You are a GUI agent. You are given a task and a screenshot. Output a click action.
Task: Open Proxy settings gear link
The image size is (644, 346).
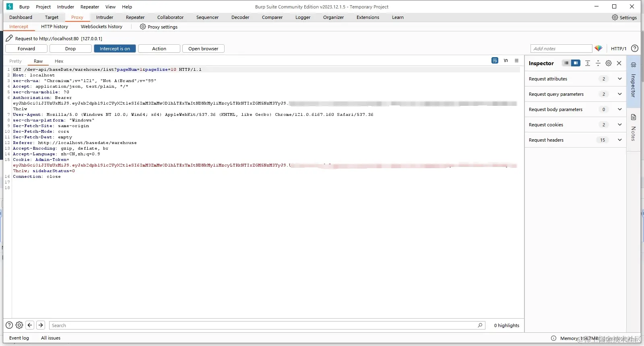pos(159,27)
